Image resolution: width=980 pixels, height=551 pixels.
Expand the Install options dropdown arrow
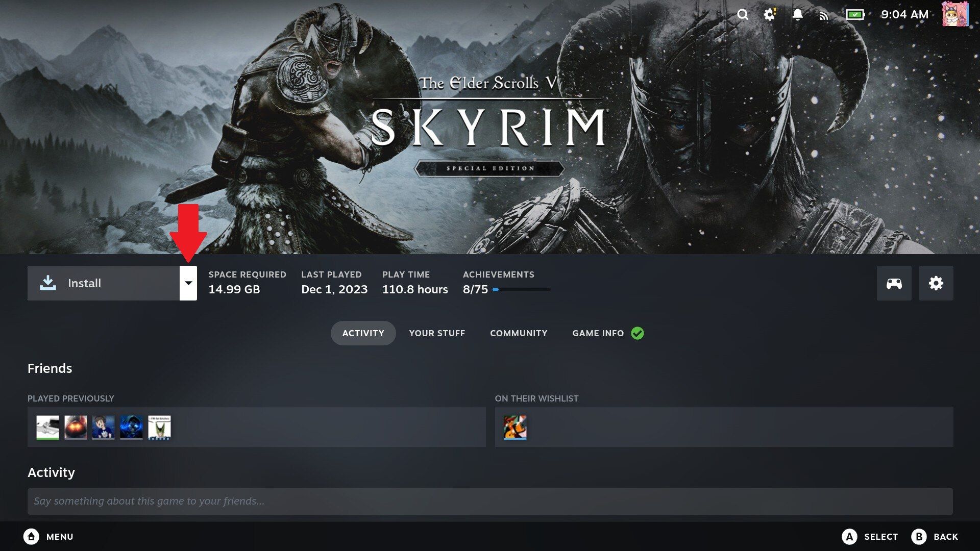click(x=189, y=283)
